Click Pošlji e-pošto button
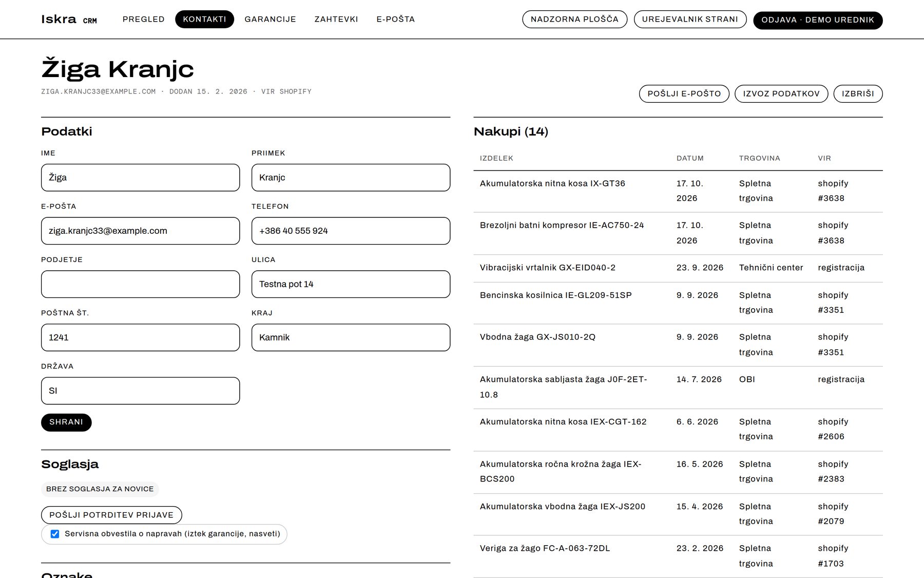 click(x=684, y=94)
